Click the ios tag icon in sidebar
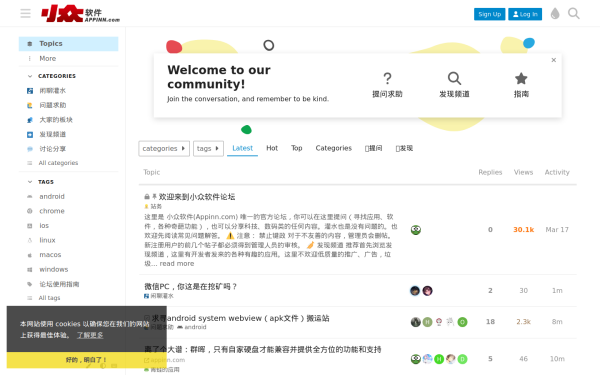 30,226
